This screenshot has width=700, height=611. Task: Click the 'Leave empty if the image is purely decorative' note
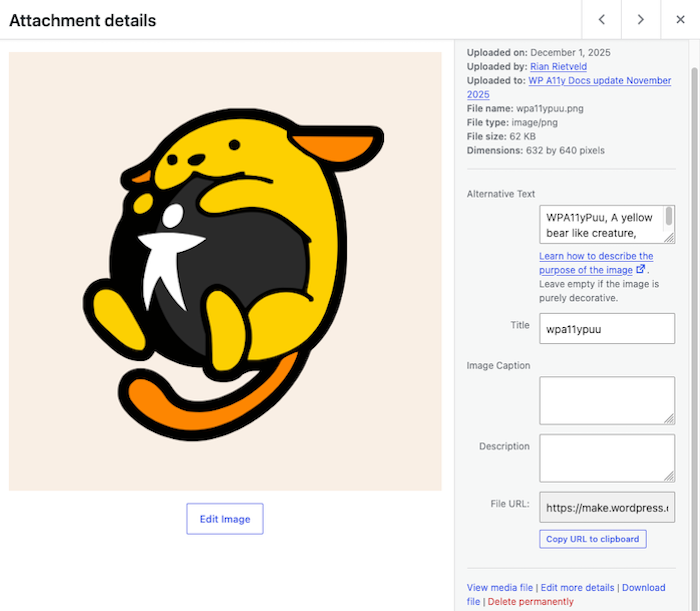tap(599, 291)
